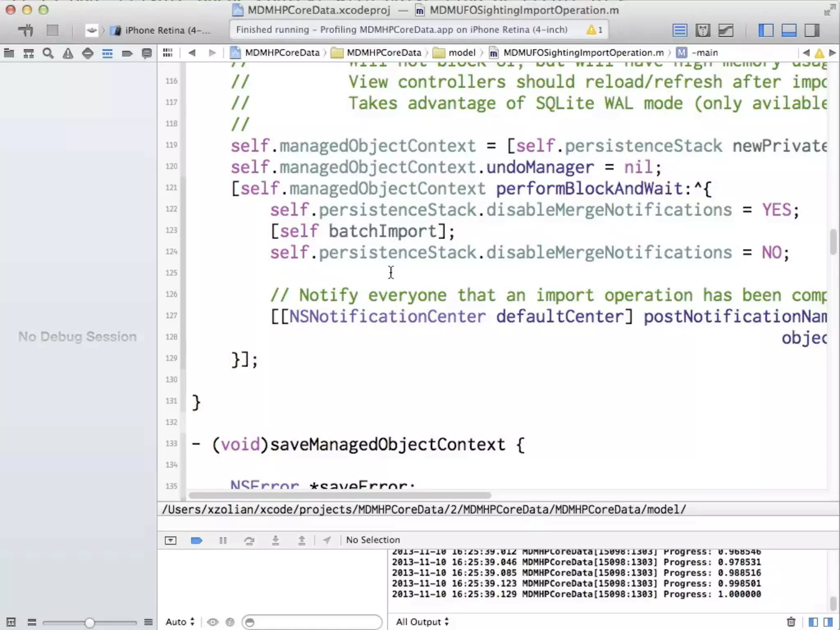Viewport: 840px width, 630px height.
Task: Open the Issue navigator warning icon
Action: click(x=68, y=53)
